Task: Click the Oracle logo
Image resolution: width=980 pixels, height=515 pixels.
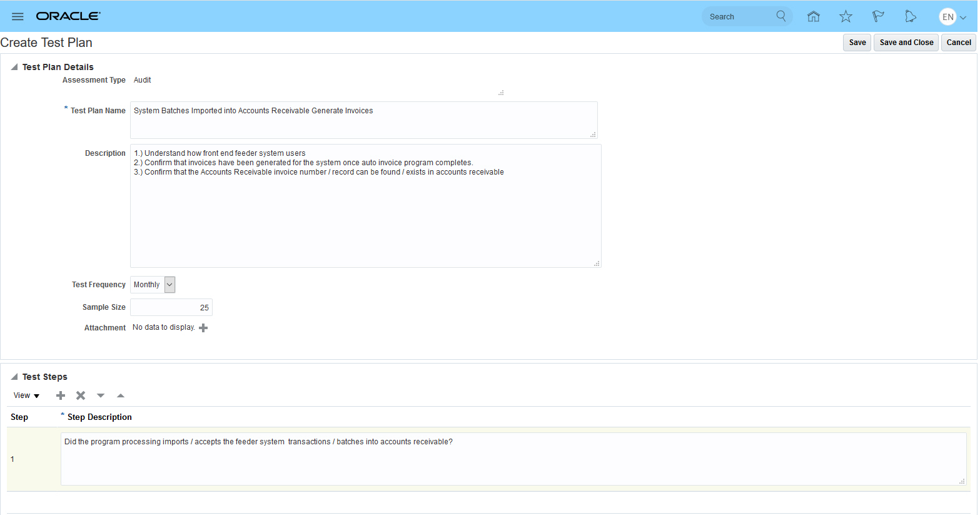Action: [68, 16]
